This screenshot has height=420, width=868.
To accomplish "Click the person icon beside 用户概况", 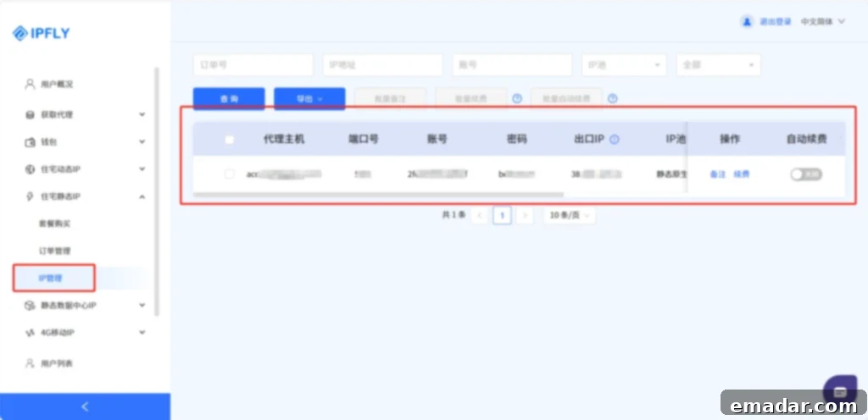I will tap(30, 84).
